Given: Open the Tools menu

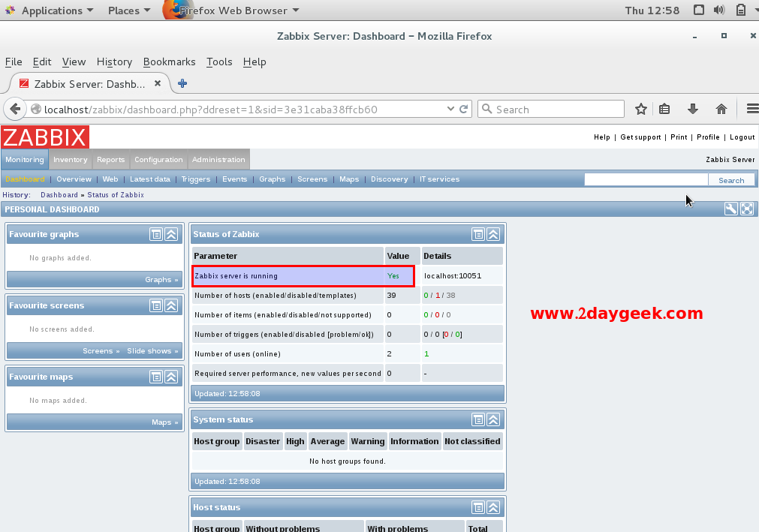Looking at the screenshot, I should click(219, 62).
